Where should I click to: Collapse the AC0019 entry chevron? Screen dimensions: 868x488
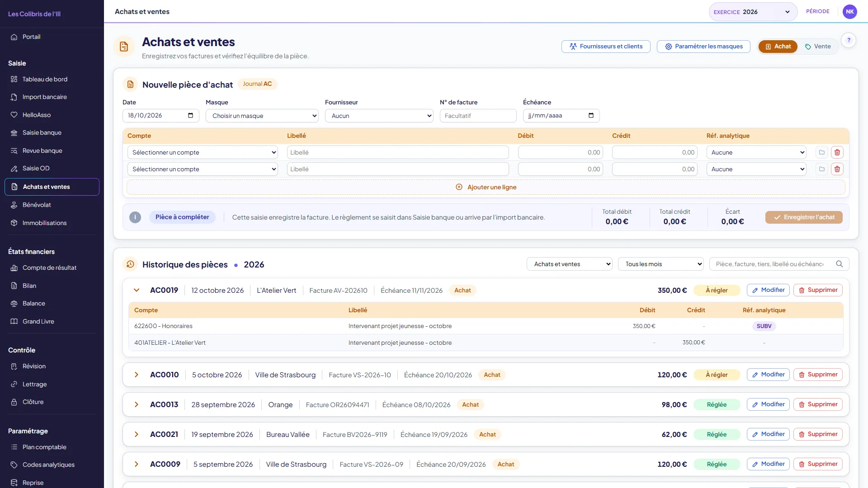(x=137, y=290)
